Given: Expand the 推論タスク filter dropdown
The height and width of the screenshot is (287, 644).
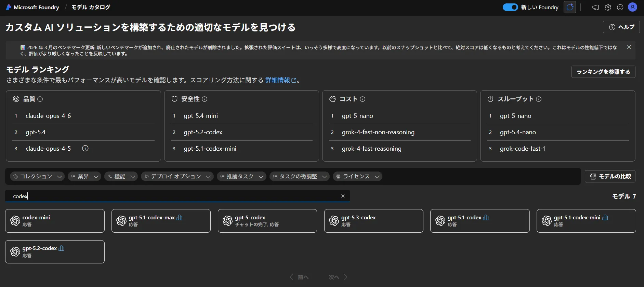Looking at the screenshot, I should coord(241,176).
